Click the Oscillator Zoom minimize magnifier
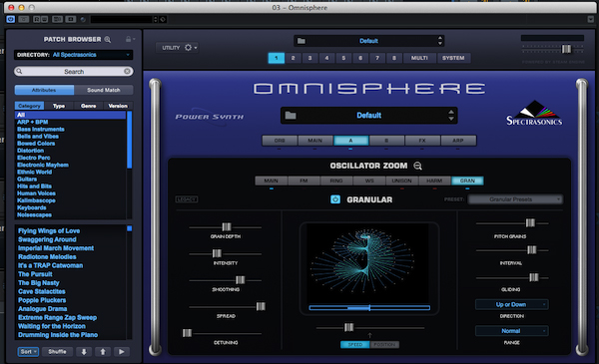 pyautogui.click(x=418, y=166)
